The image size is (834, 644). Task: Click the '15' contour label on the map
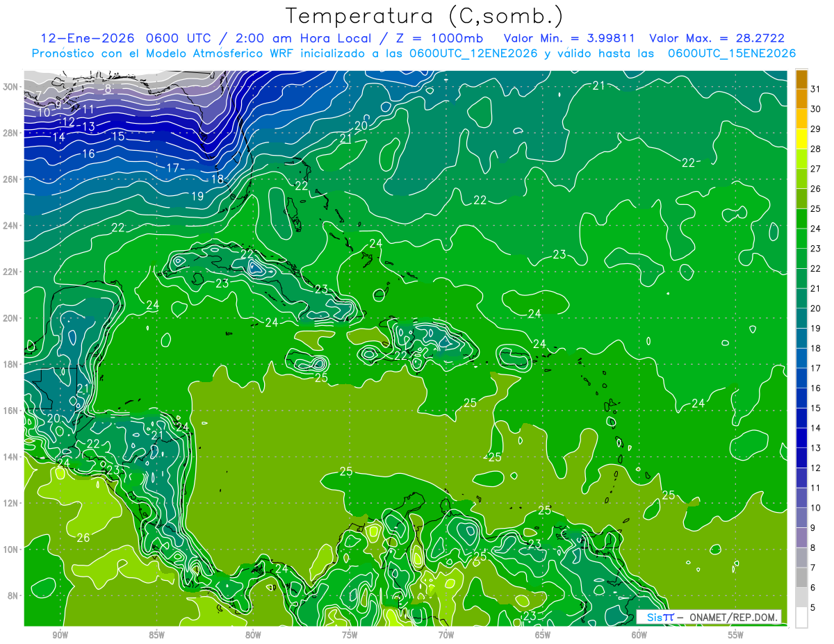118,136
